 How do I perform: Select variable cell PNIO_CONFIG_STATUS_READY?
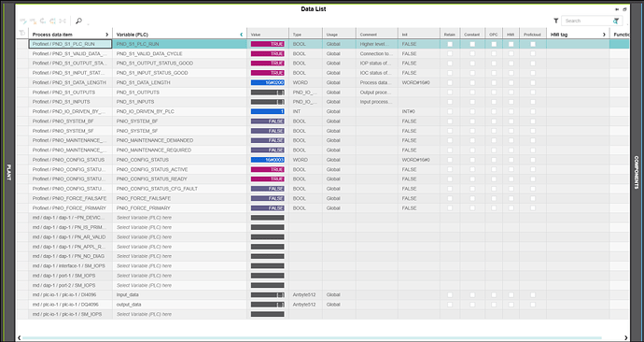179,178
